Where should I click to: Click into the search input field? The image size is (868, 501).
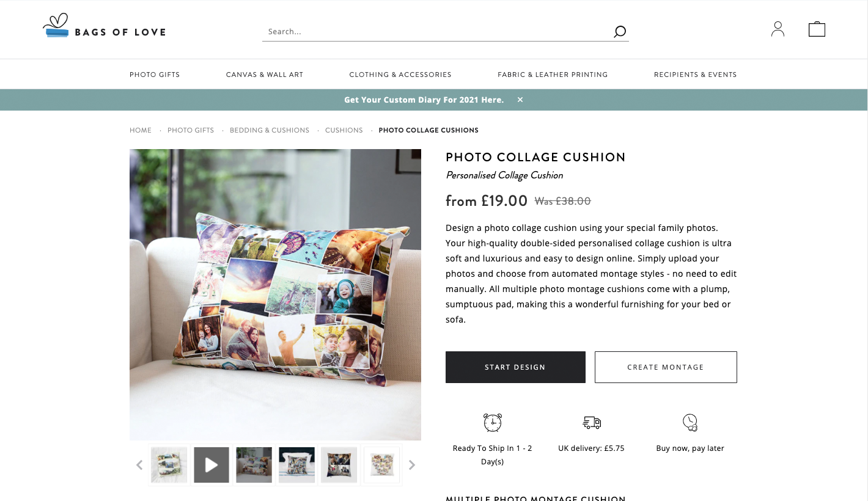point(437,32)
